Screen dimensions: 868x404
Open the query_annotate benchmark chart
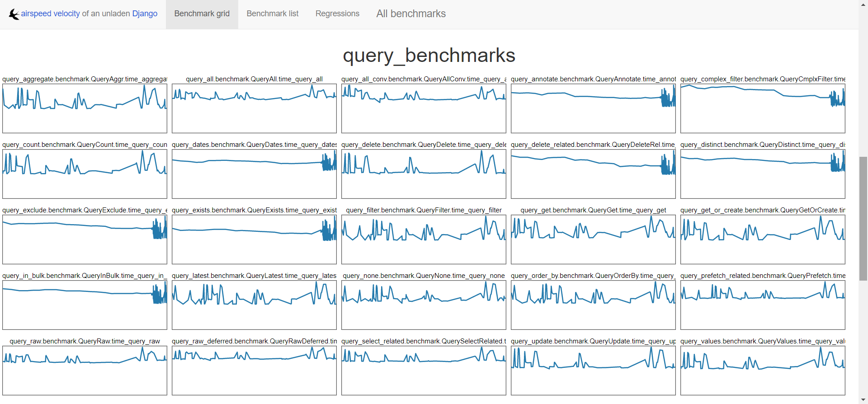593,108
